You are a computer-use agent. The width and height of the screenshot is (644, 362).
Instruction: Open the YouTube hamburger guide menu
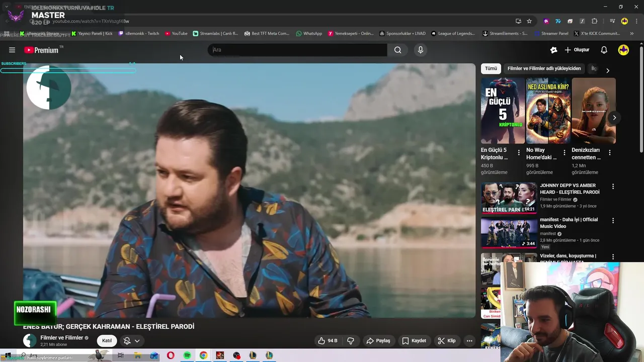click(x=12, y=50)
